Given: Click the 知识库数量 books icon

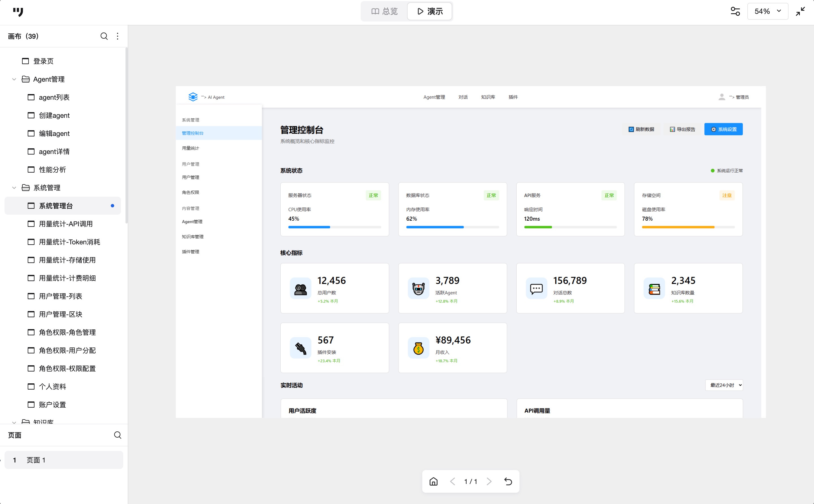Looking at the screenshot, I should [654, 288].
